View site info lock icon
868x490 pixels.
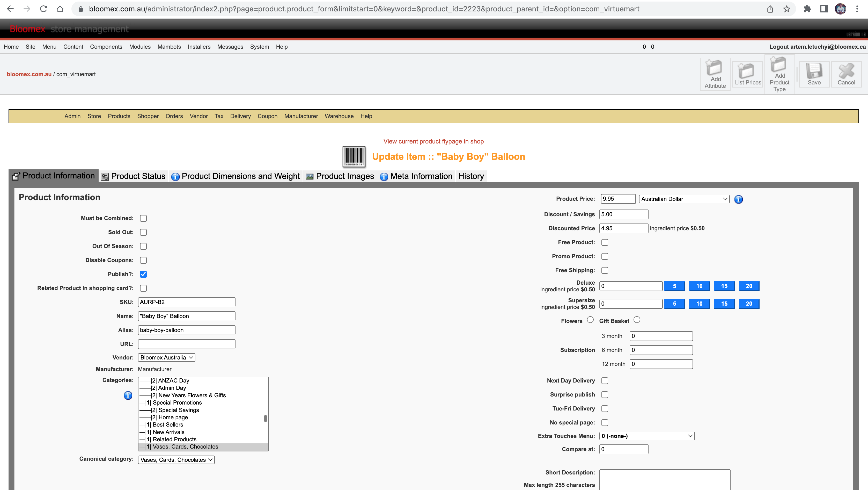[x=80, y=9]
